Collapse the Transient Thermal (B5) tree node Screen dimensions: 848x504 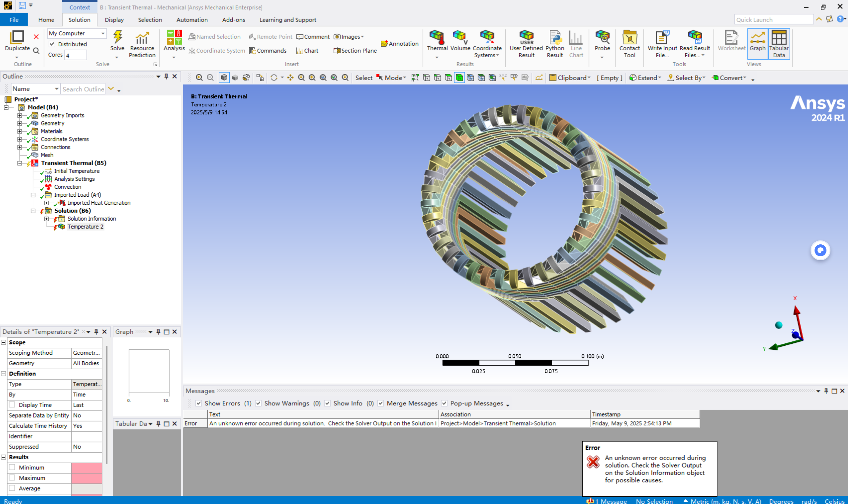[x=20, y=163]
